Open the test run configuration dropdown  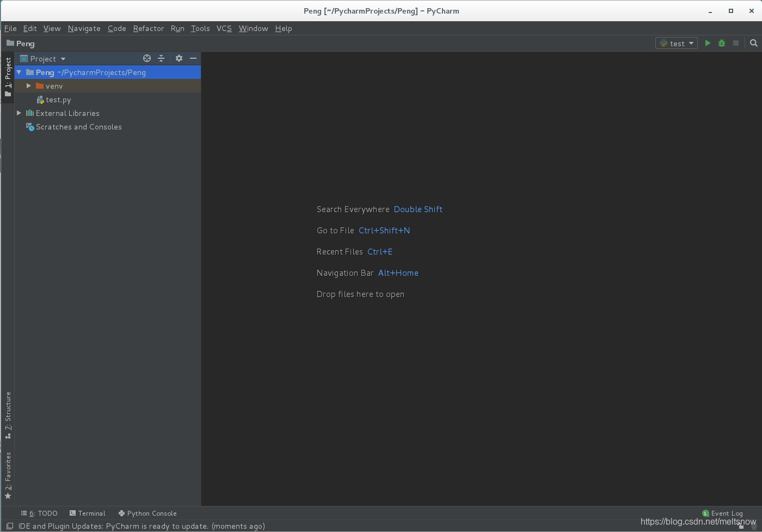677,43
